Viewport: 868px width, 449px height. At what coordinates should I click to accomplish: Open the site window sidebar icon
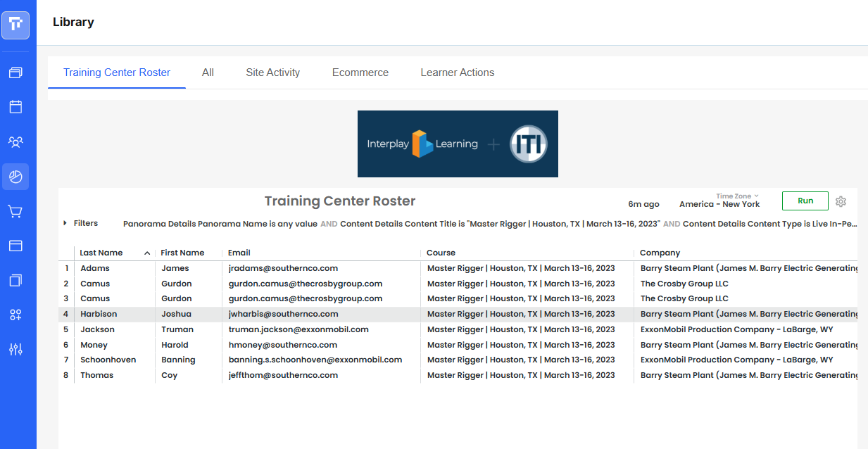[x=15, y=246]
